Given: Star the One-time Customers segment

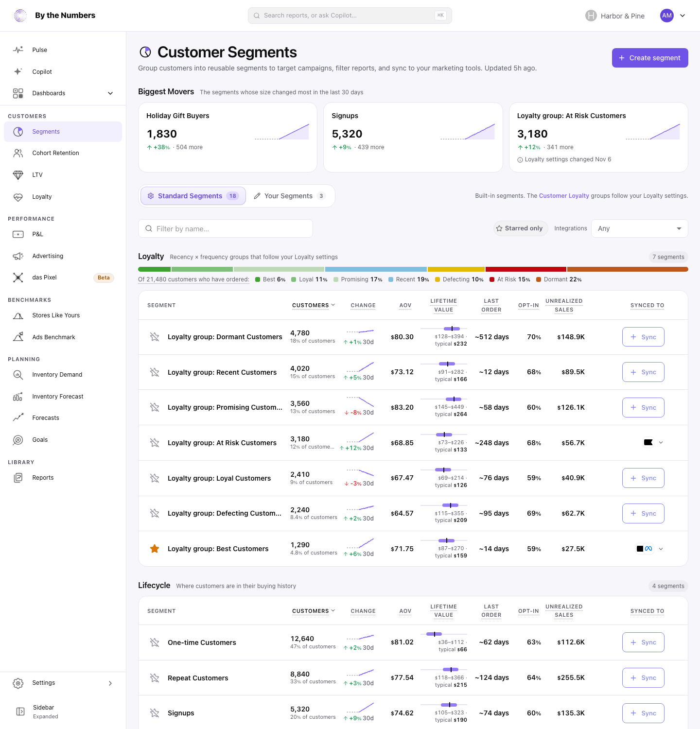Looking at the screenshot, I should 155,642.
